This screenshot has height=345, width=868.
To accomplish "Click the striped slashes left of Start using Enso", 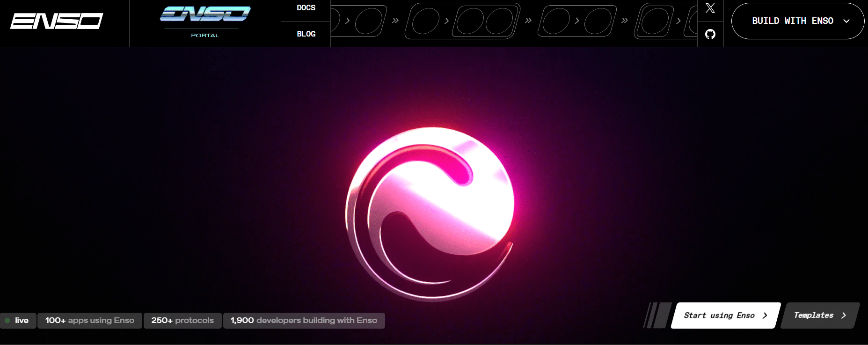I will (x=657, y=316).
